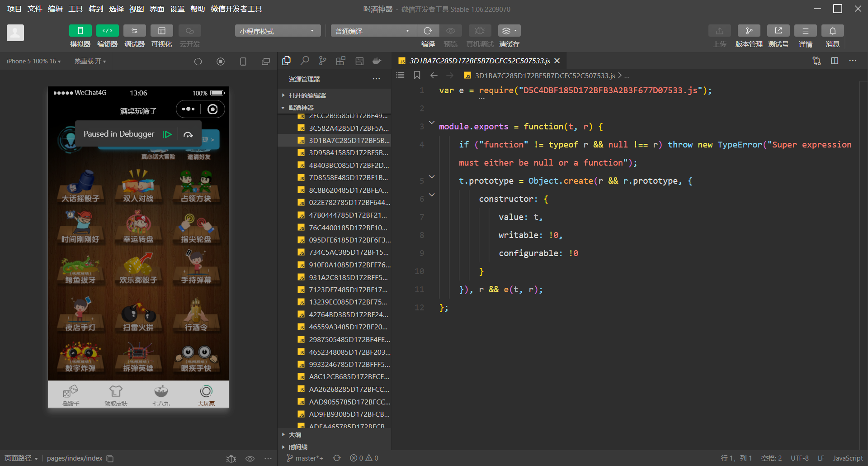This screenshot has height=466, width=868.
Task: Open the source control branch icon
Action: tap(322, 61)
